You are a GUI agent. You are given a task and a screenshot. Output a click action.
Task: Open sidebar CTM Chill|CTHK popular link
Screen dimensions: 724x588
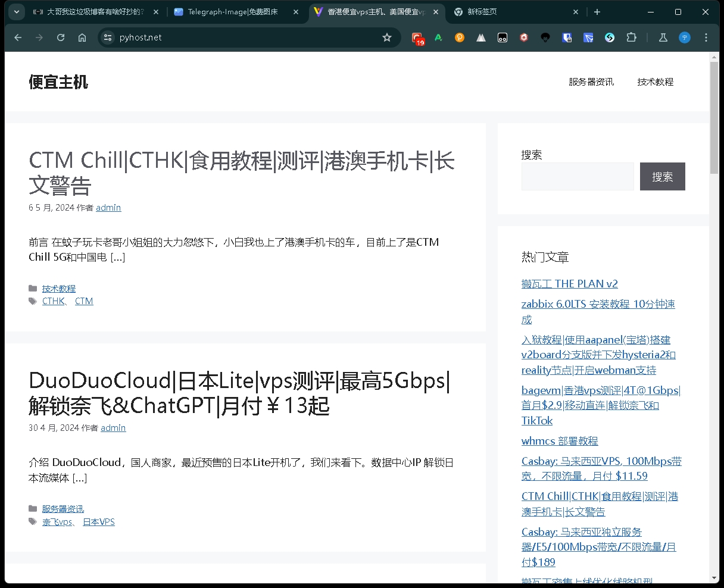coord(600,503)
